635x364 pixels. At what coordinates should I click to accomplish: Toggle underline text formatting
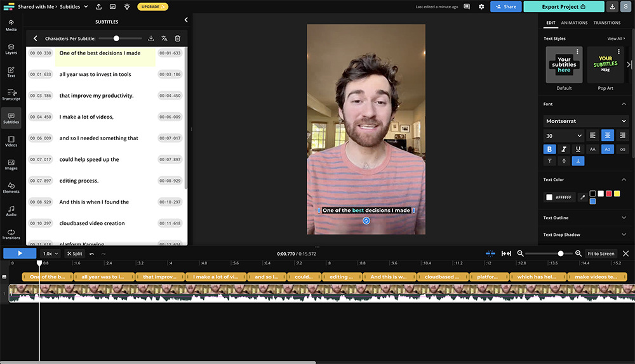tap(578, 149)
